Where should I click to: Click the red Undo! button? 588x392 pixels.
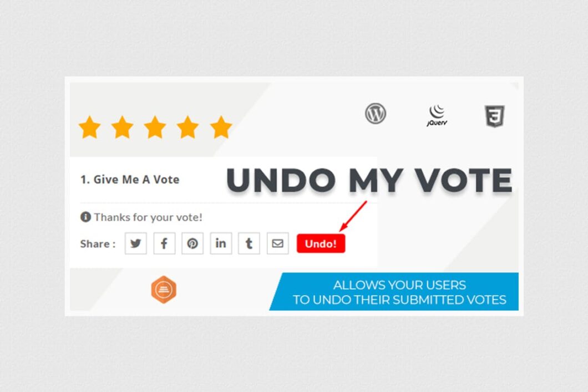[x=321, y=243]
